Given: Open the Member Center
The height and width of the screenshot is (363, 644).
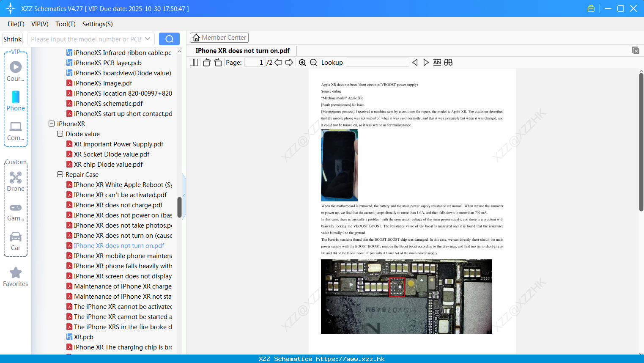Looking at the screenshot, I should [219, 38].
